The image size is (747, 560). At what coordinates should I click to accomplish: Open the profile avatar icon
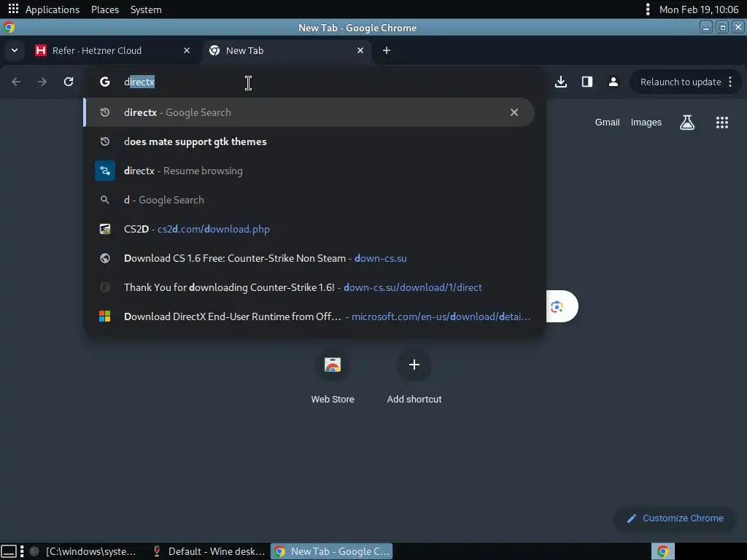click(613, 82)
